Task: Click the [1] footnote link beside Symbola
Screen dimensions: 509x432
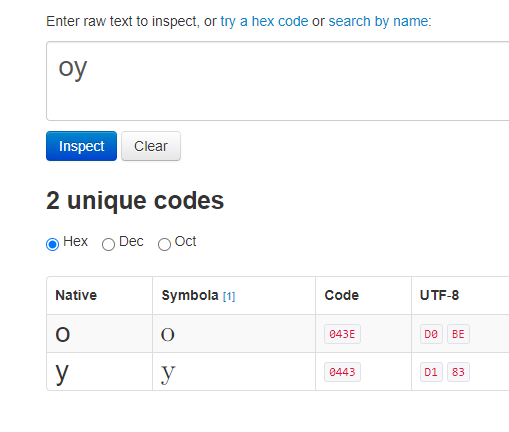Action: 229,296
